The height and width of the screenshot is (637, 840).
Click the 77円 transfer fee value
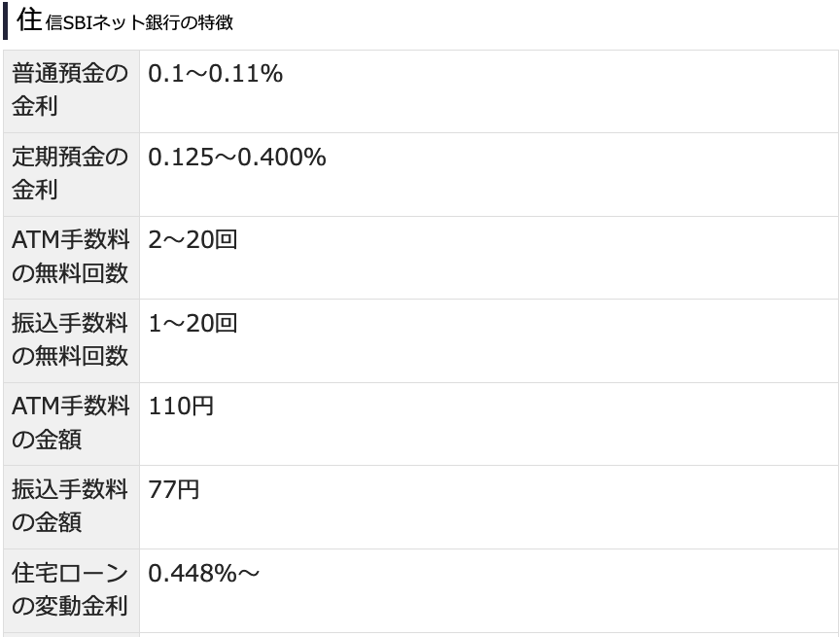(174, 489)
